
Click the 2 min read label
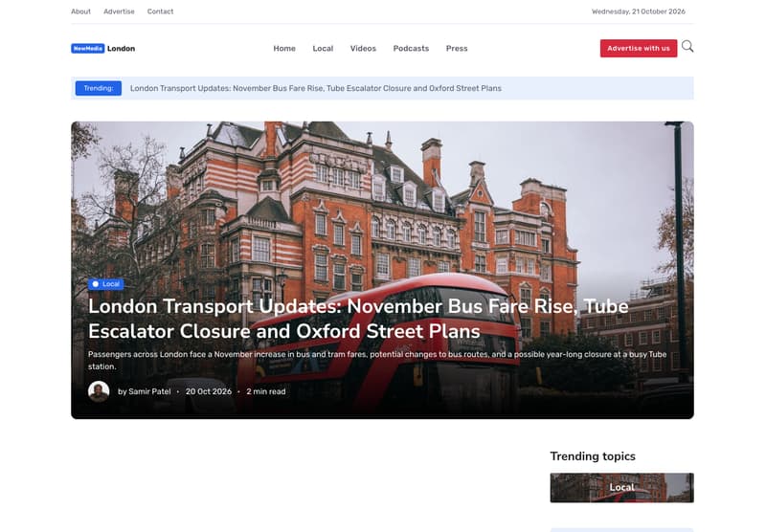[x=266, y=391]
